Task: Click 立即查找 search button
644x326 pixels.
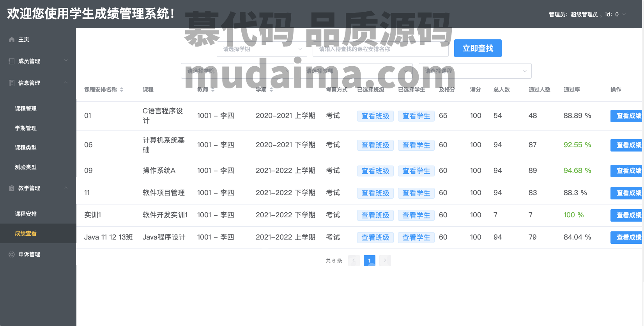Action: (x=478, y=48)
